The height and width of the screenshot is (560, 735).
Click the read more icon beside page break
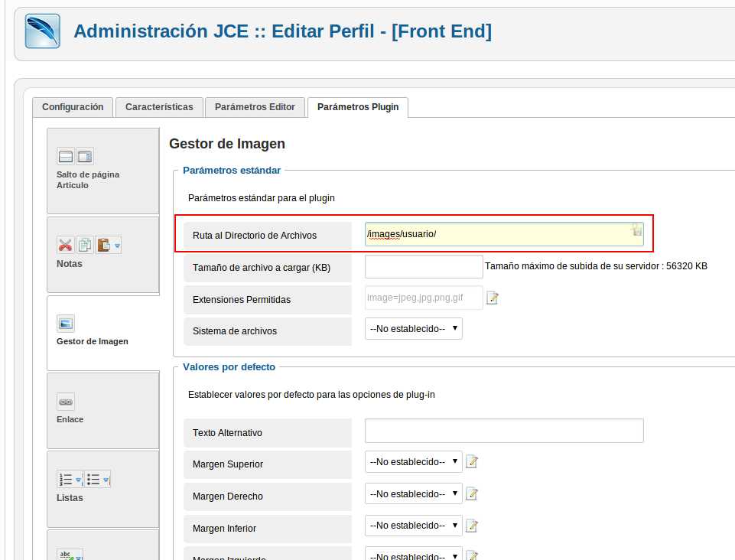(x=85, y=156)
